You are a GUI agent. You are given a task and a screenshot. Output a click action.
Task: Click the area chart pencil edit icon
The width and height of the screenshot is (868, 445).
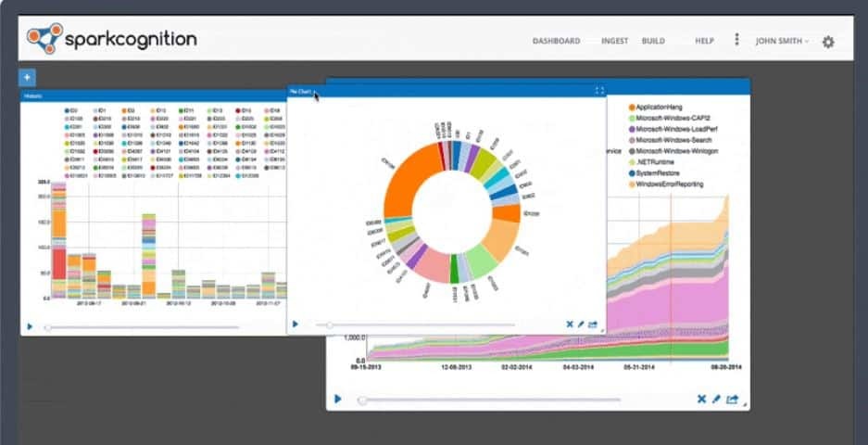click(716, 400)
